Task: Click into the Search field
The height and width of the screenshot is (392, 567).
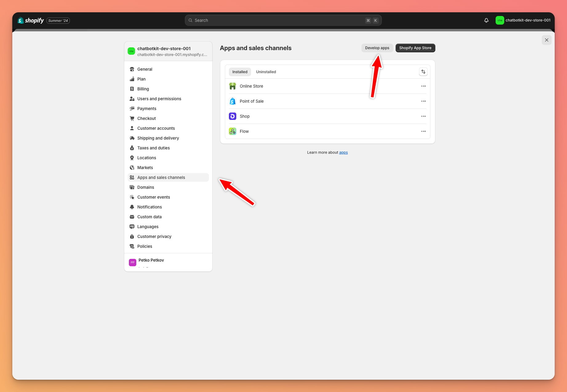Action: coord(283,20)
